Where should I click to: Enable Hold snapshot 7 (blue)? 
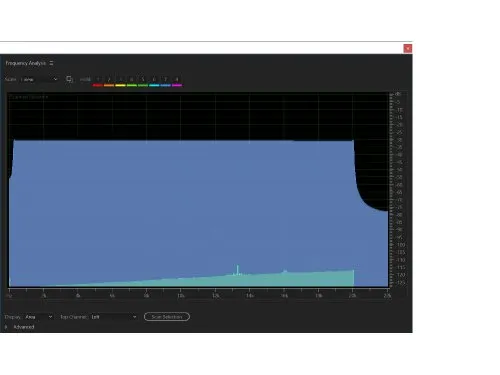pos(166,82)
